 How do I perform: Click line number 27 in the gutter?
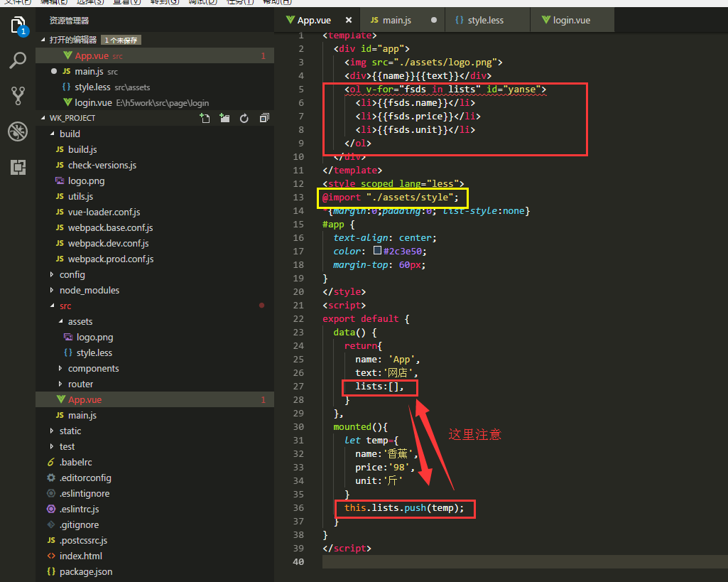(298, 387)
